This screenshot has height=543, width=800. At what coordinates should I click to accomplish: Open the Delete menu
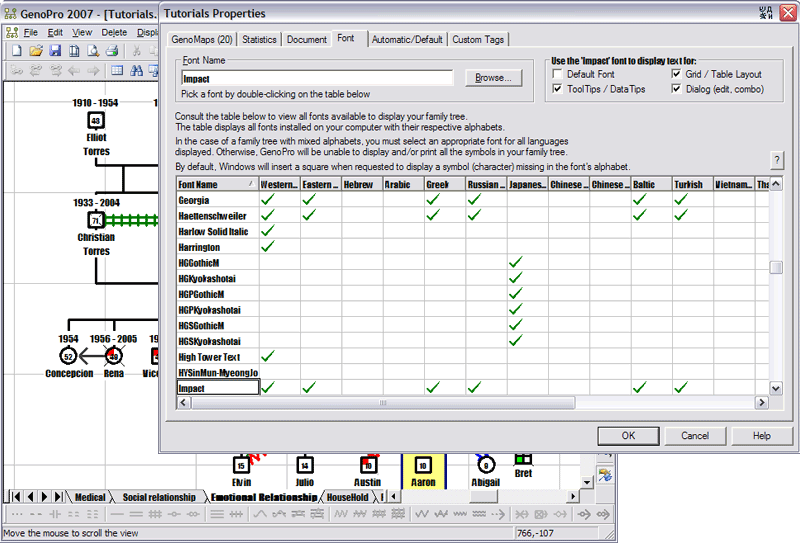(x=114, y=33)
